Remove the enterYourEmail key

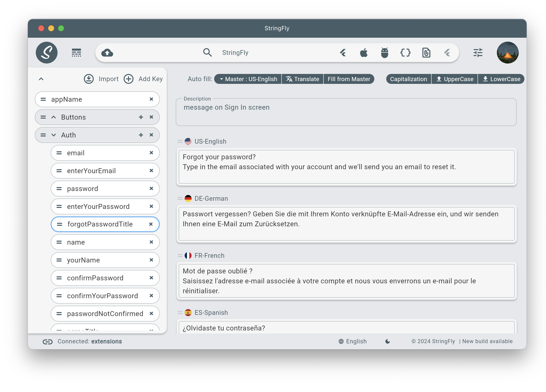click(x=151, y=171)
